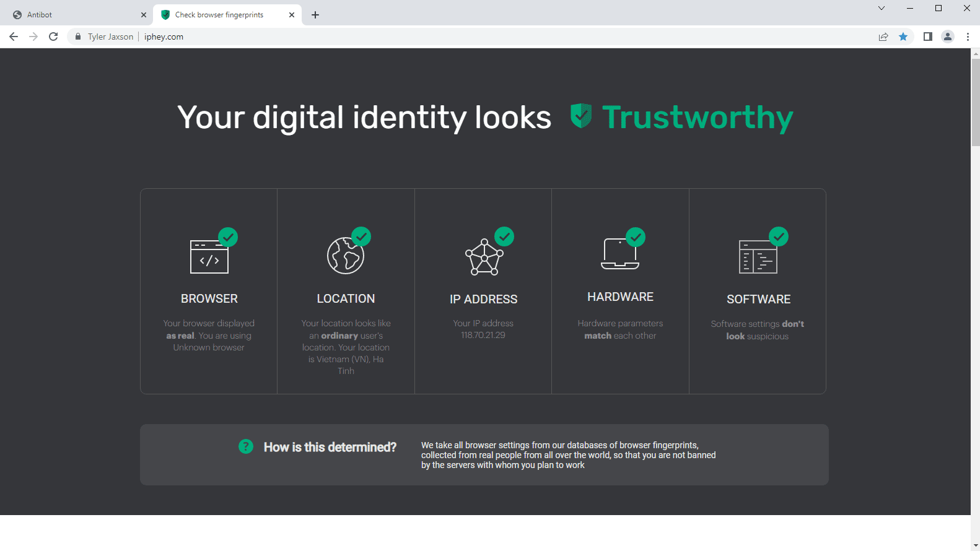The height and width of the screenshot is (551, 980).
Task: Click the IP Address network icon
Action: pyautogui.click(x=484, y=257)
